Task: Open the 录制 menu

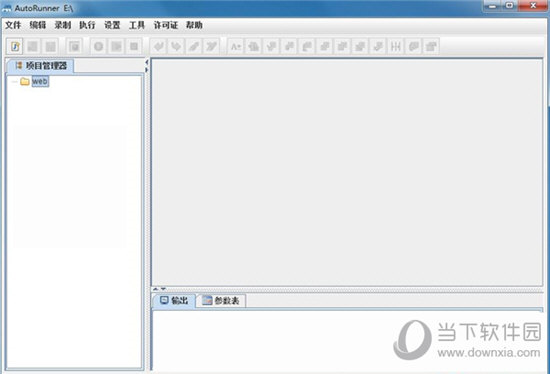Action: point(63,25)
